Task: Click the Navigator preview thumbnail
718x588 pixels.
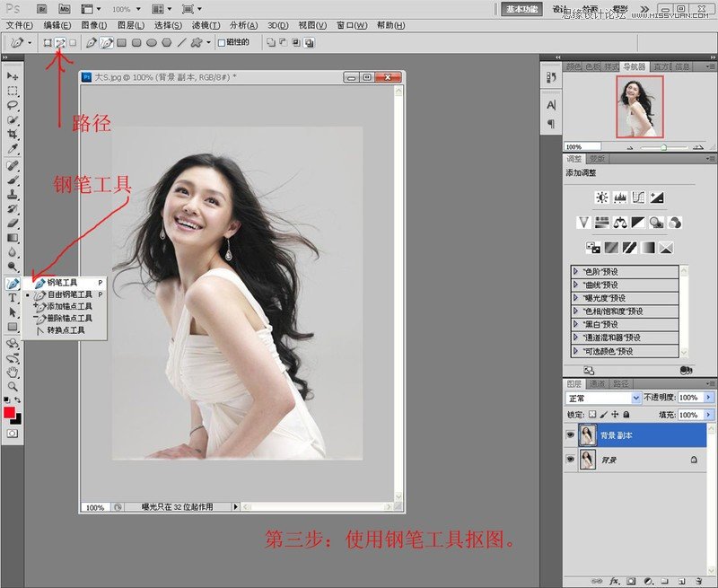Action: (x=640, y=107)
